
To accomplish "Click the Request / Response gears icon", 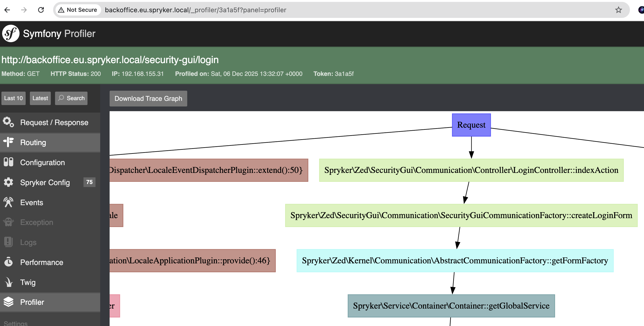I will (x=8, y=122).
